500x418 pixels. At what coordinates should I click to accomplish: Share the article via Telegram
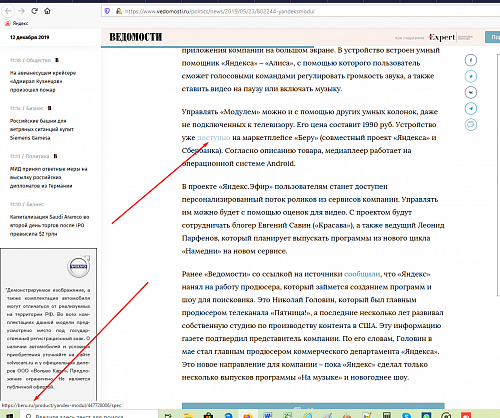click(x=471, y=108)
